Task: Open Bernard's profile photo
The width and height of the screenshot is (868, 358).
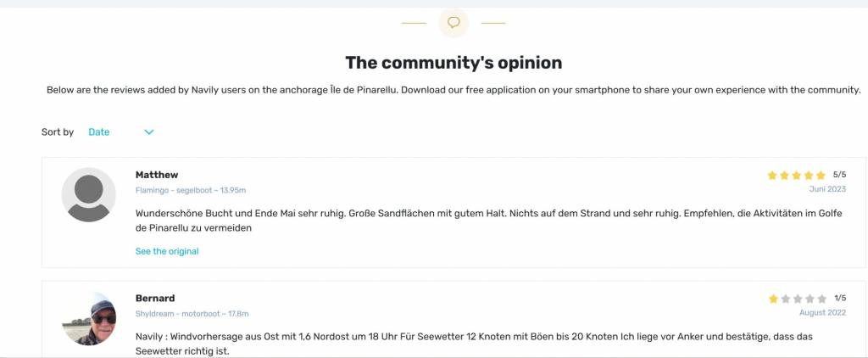Action: [89, 319]
